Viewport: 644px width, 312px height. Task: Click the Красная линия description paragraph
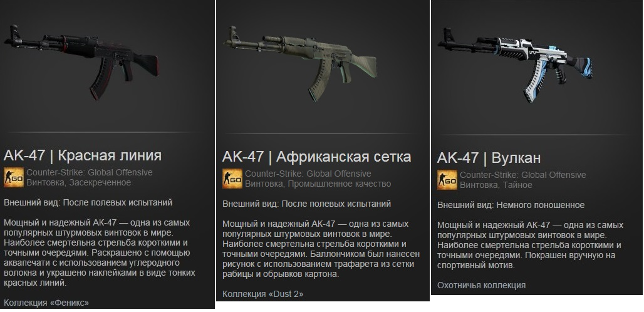point(100,252)
